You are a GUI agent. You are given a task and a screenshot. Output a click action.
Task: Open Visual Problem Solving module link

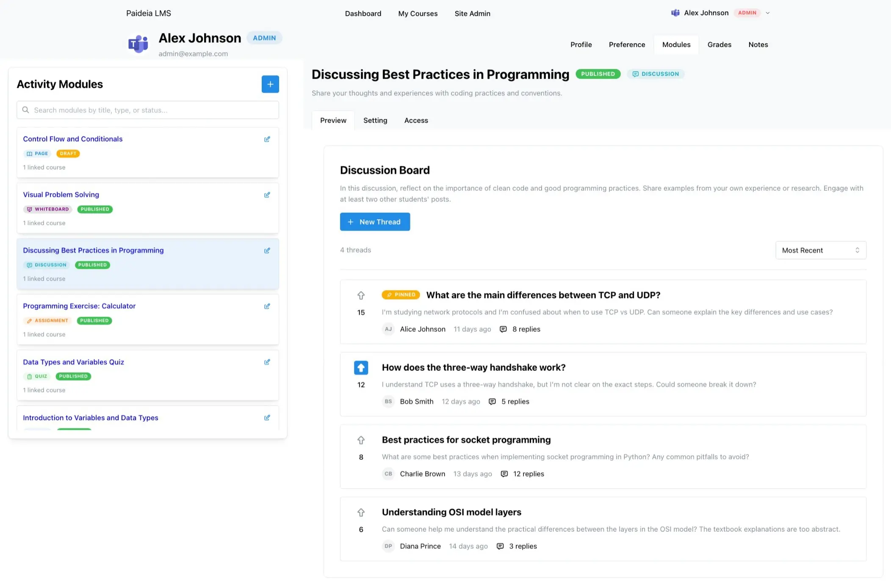click(61, 195)
